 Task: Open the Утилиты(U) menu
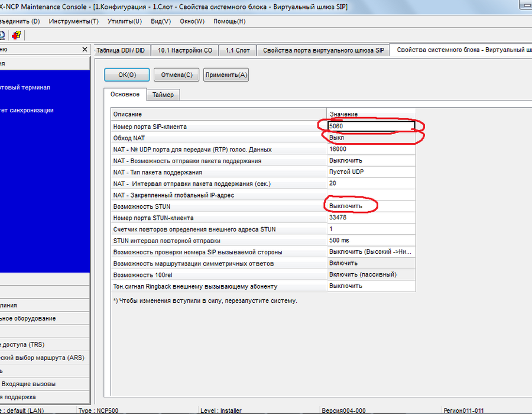click(125, 21)
